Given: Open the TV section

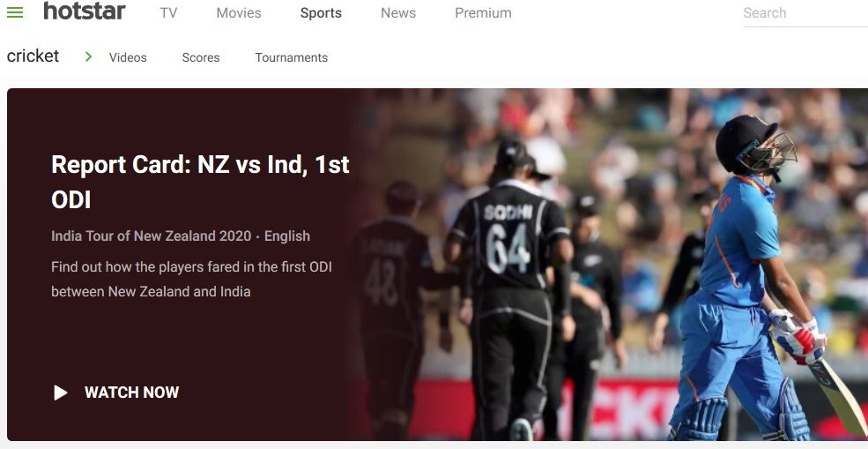Looking at the screenshot, I should [x=168, y=13].
